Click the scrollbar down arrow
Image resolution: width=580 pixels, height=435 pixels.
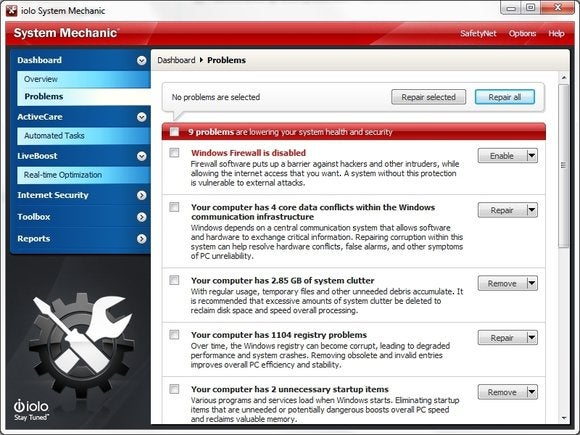pyautogui.click(x=564, y=418)
